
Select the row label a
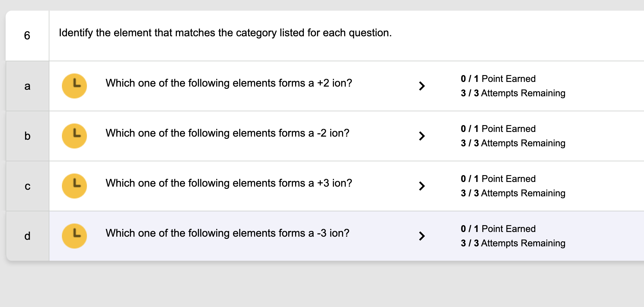(28, 86)
